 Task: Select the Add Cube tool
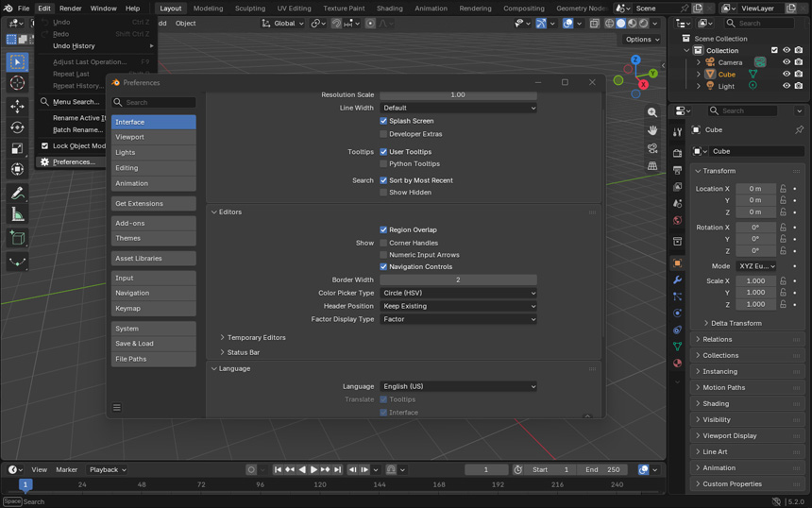coord(17,238)
